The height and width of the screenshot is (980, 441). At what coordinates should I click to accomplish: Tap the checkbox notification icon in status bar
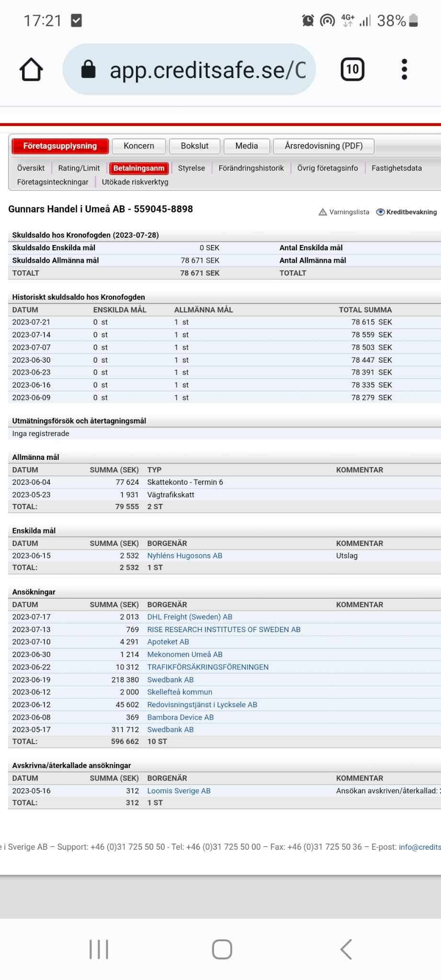[76, 20]
